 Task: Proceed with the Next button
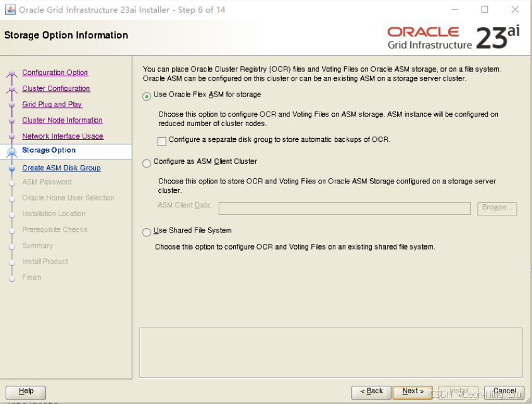tap(413, 392)
